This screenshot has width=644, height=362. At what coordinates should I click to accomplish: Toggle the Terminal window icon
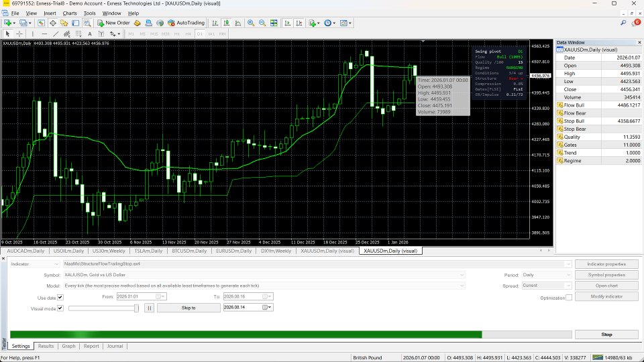point(76,23)
